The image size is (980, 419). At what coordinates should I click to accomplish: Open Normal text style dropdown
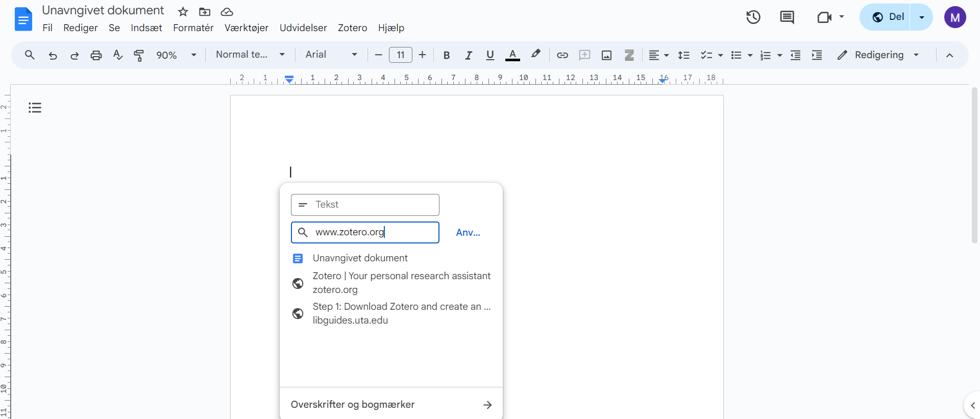click(250, 55)
